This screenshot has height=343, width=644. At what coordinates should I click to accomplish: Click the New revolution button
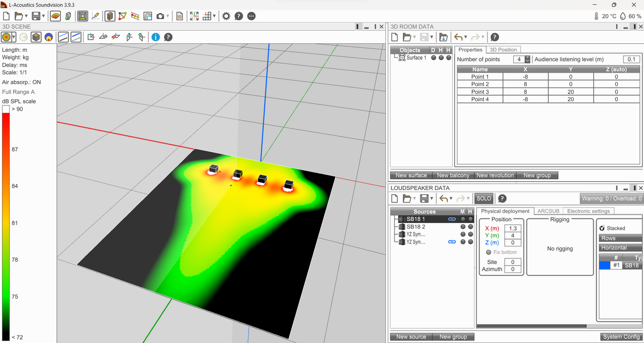click(495, 175)
